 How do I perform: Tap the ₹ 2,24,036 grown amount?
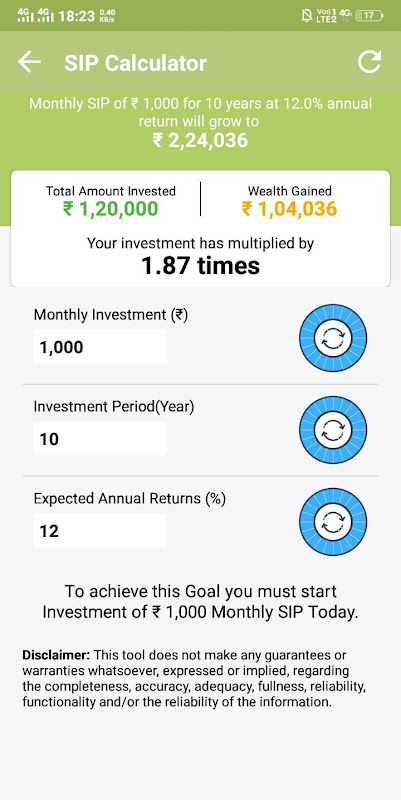point(200,140)
